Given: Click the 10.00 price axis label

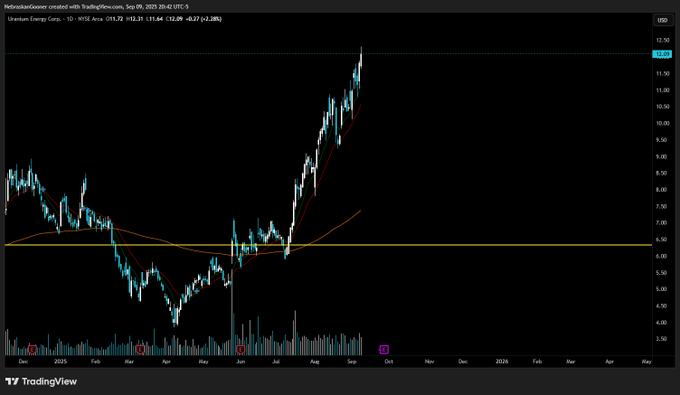Looking at the screenshot, I should [x=662, y=124].
